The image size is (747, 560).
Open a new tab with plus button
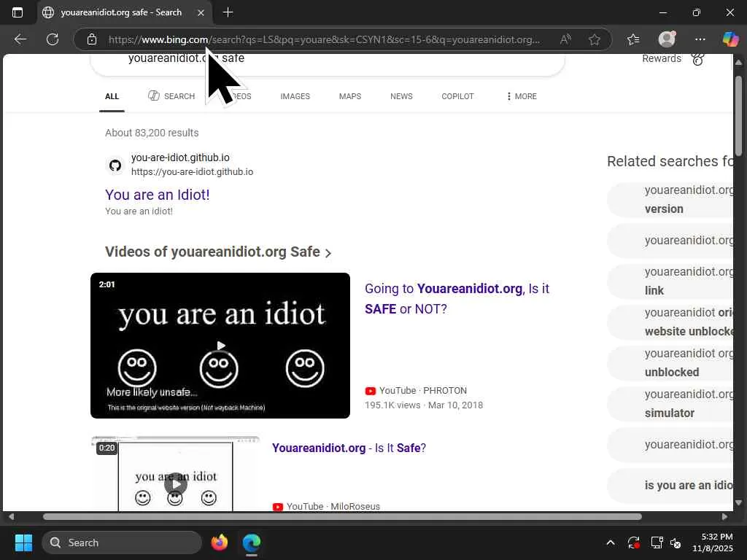tap(228, 12)
